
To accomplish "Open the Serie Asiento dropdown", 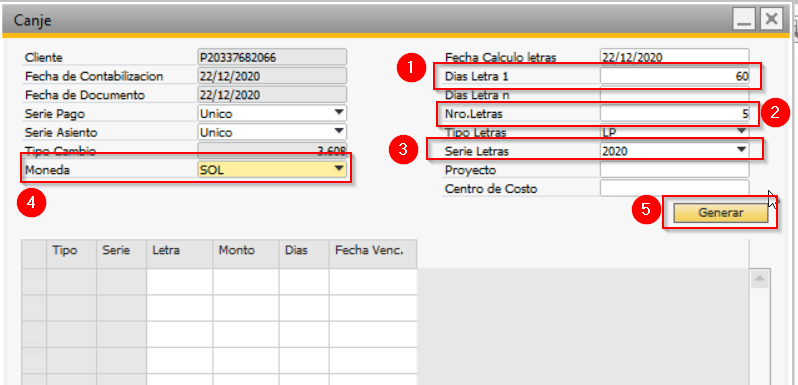I will click(272, 132).
